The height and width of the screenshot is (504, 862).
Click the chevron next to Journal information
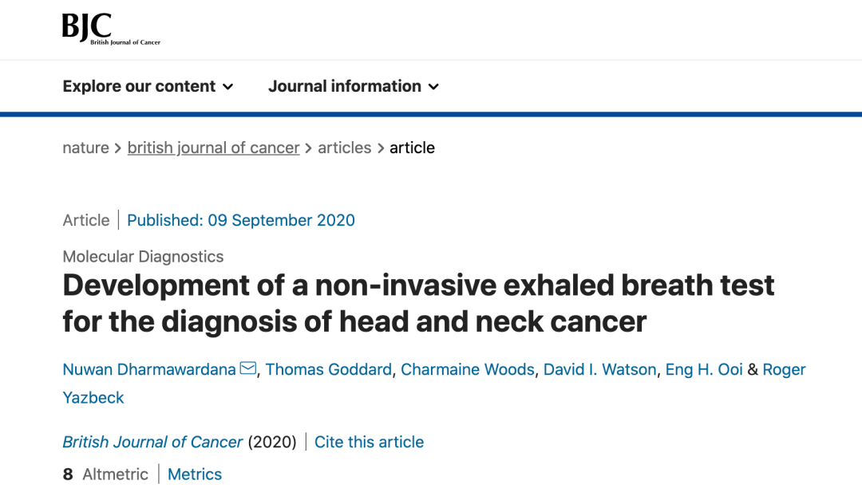click(x=434, y=87)
